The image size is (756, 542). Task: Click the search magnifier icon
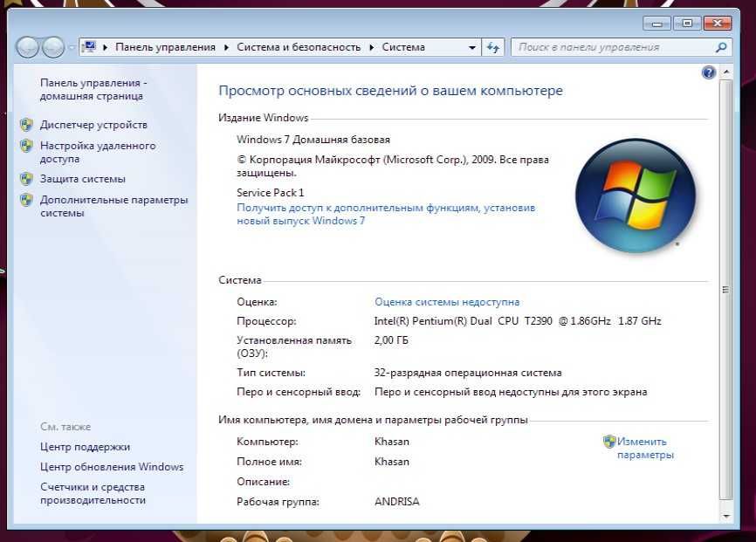[721, 47]
